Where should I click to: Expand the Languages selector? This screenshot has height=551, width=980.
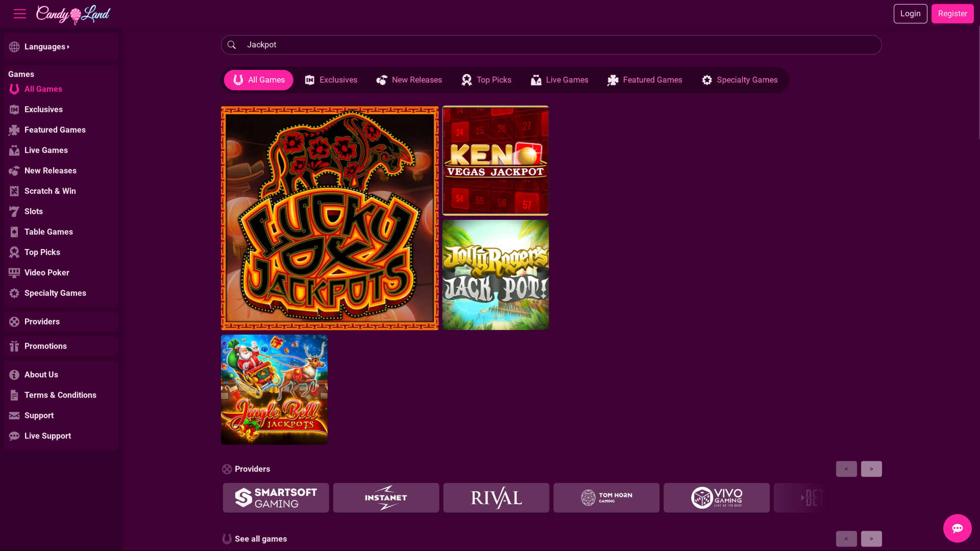46,46
